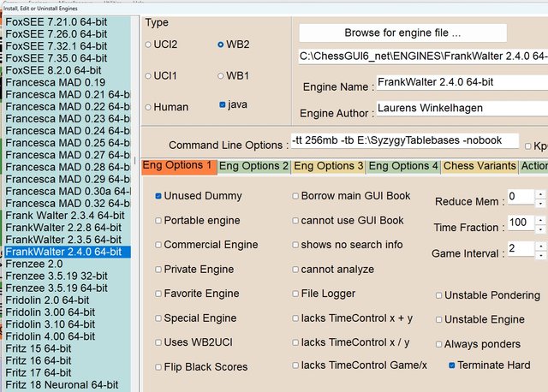Click the engine file path field
This screenshot has height=392, width=548.
423,56
